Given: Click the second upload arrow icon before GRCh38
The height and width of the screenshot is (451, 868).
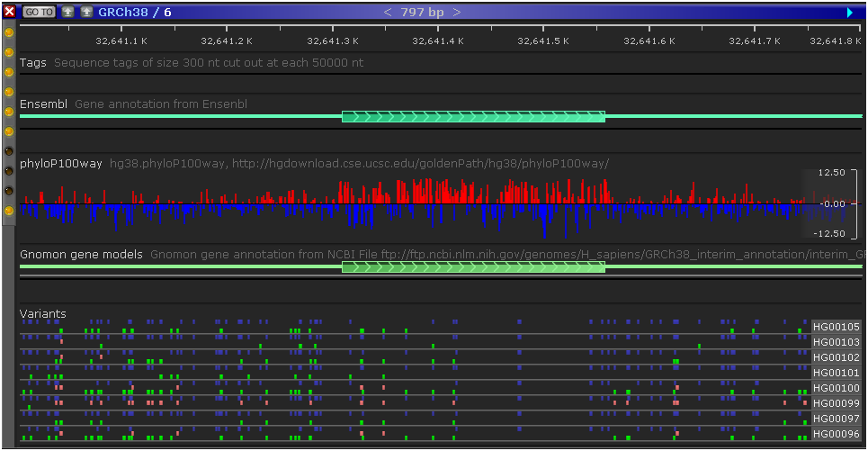Looking at the screenshot, I should pos(86,12).
